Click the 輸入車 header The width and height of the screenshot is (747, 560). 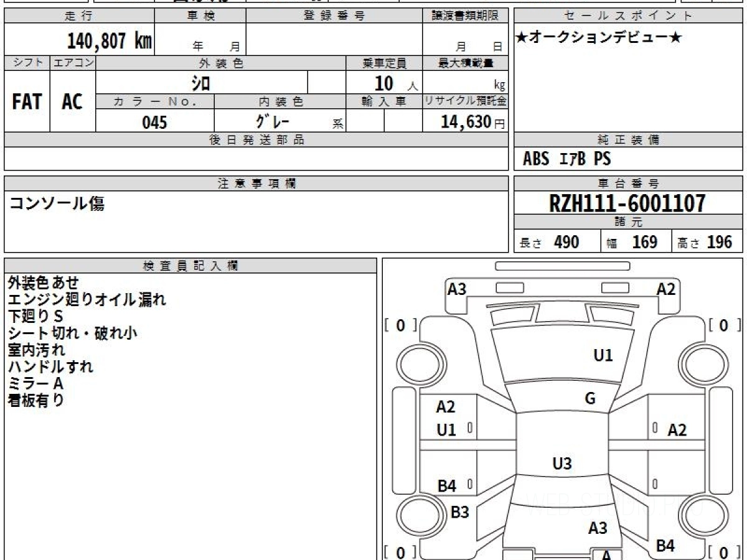click(x=384, y=101)
